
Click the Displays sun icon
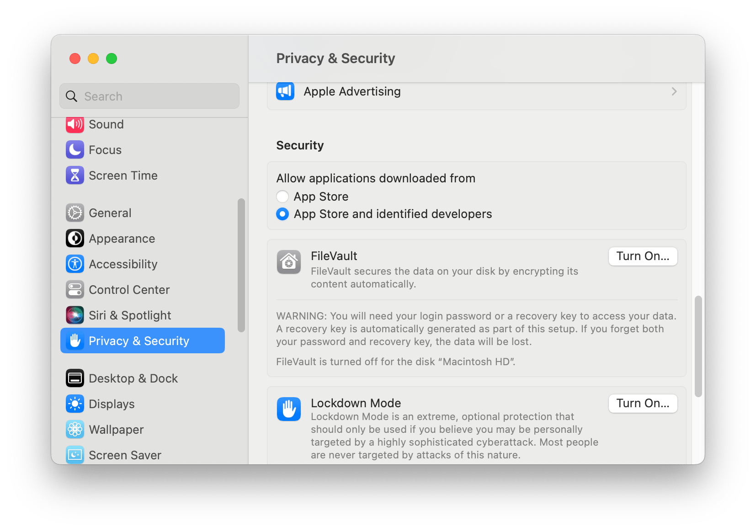point(75,404)
